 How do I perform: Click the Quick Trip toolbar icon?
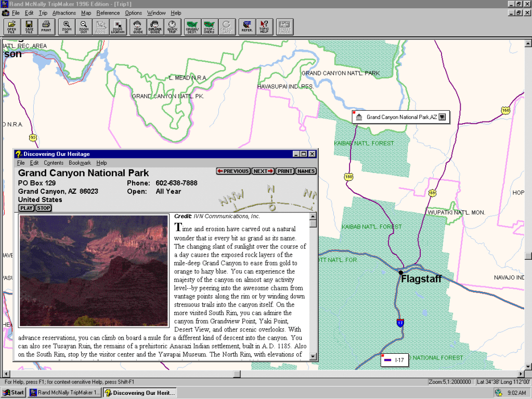(x=172, y=26)
